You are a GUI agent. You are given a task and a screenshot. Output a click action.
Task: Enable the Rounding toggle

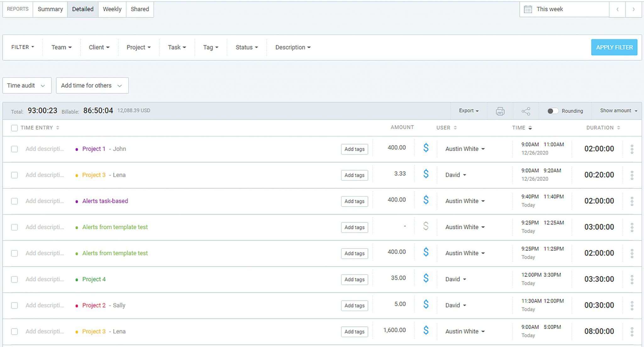552,111
